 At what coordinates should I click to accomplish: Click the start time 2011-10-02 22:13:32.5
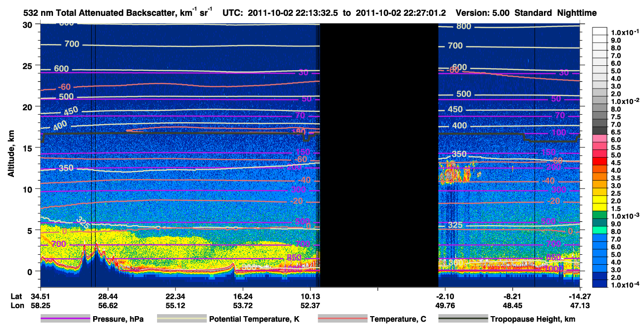[293, 13]
